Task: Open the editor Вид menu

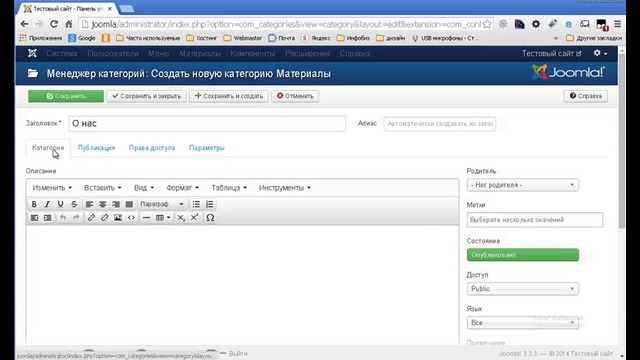Action: pyautogui.click(x=144, y=188)
